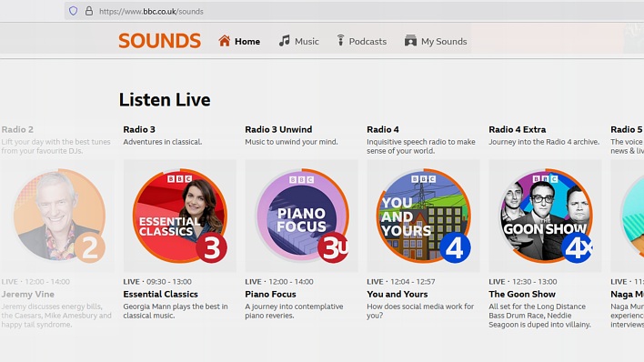This screenshot has height=362, width=644.
Task: Open the Radio 5 station heading
Action: pyautogui.click(x=627, y=129)
